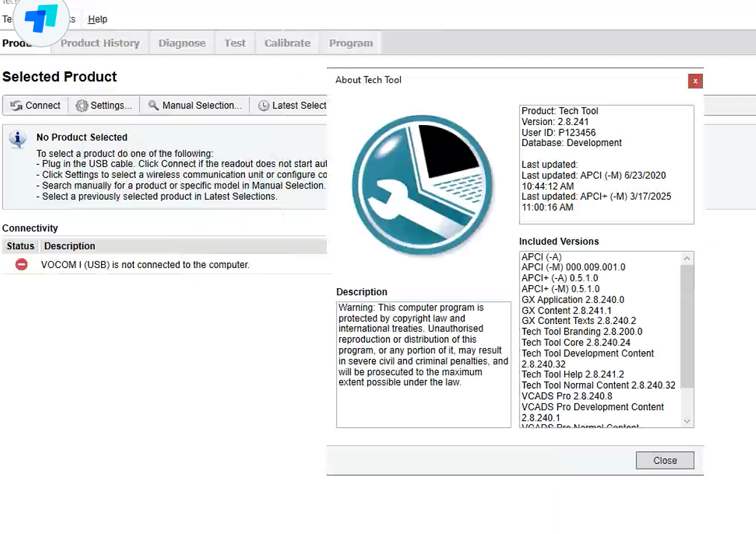
Task: Dismiss the About dialog with the red X
Action: tap(695, 81)
